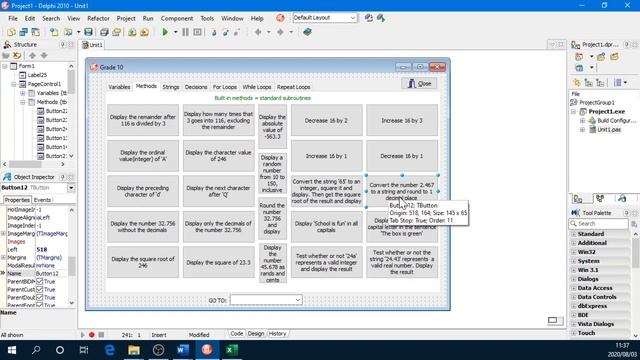Click the Set debug desktop icon
Screen dimensions: 640x360
(381, 18)
